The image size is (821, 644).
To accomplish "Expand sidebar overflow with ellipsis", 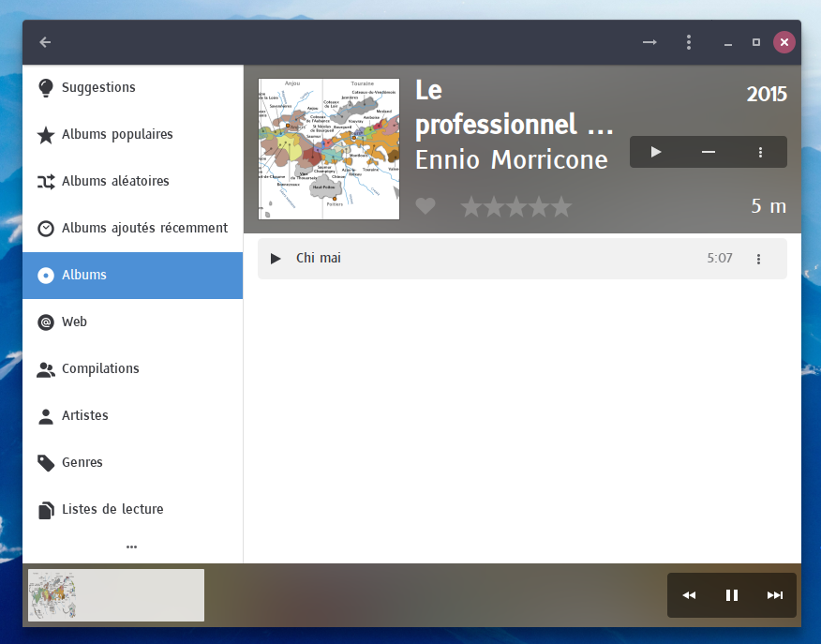I will (x=131, y=547).
